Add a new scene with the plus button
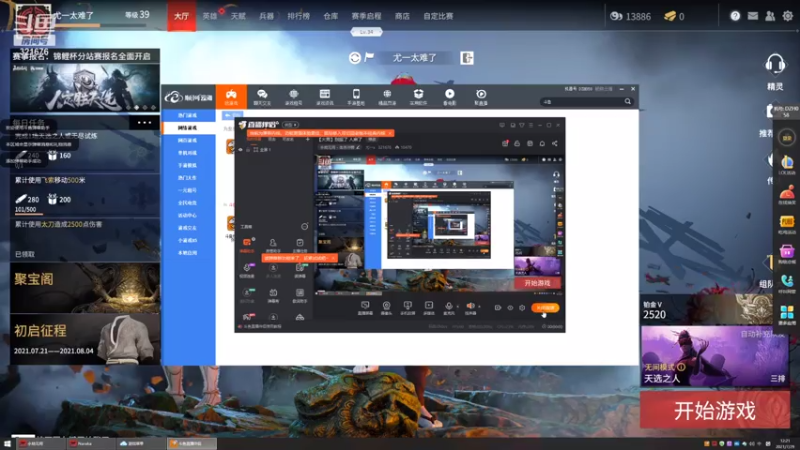Image resolution: width=800 pixels, height=450 pixels. 308,139
